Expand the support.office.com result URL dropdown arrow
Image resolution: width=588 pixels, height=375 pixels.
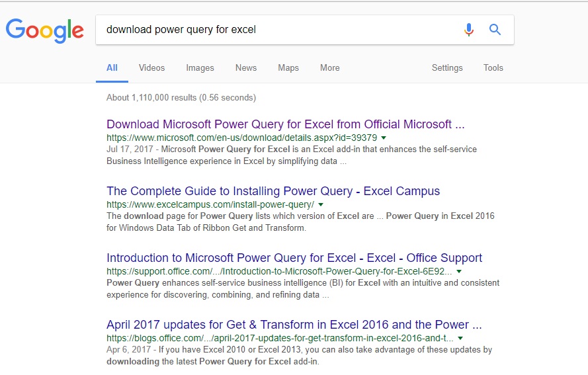pos(459,272)
